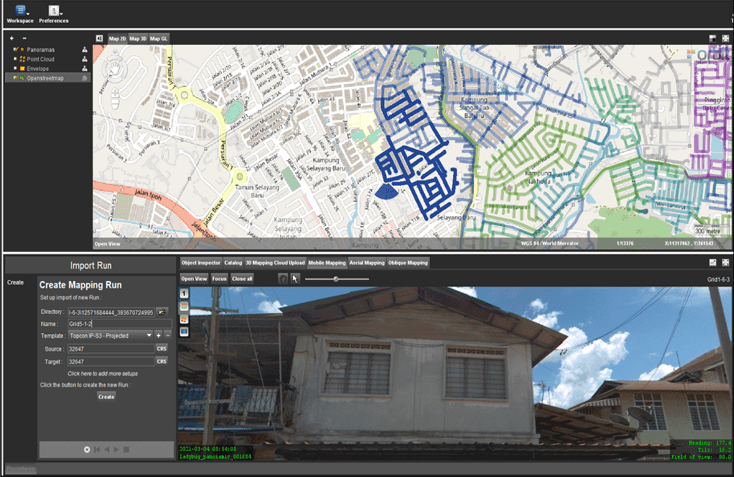Open the Workspace menu
The width and height of the screenshot is (734, 477).
pos(20,13)
